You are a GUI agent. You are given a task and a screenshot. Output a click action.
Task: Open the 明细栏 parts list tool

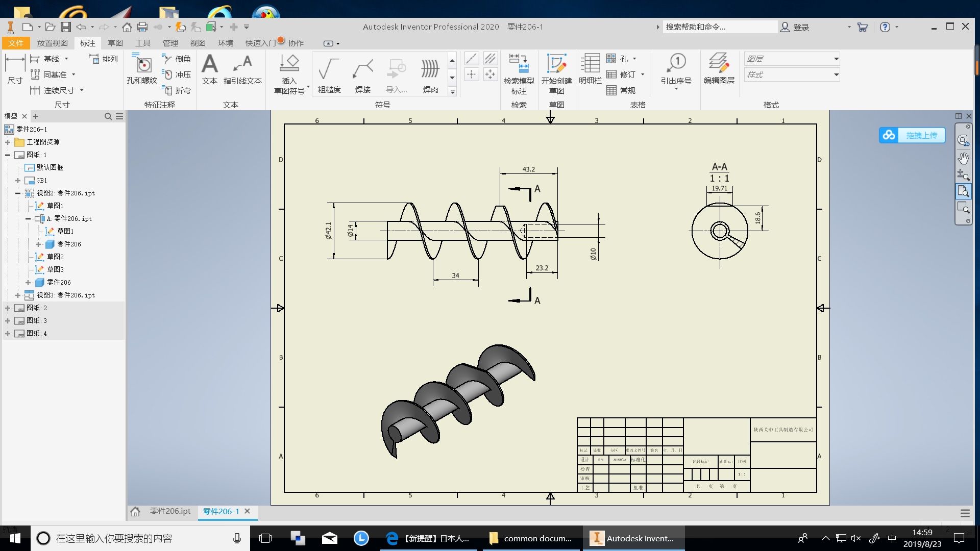(x=590, y=70)
